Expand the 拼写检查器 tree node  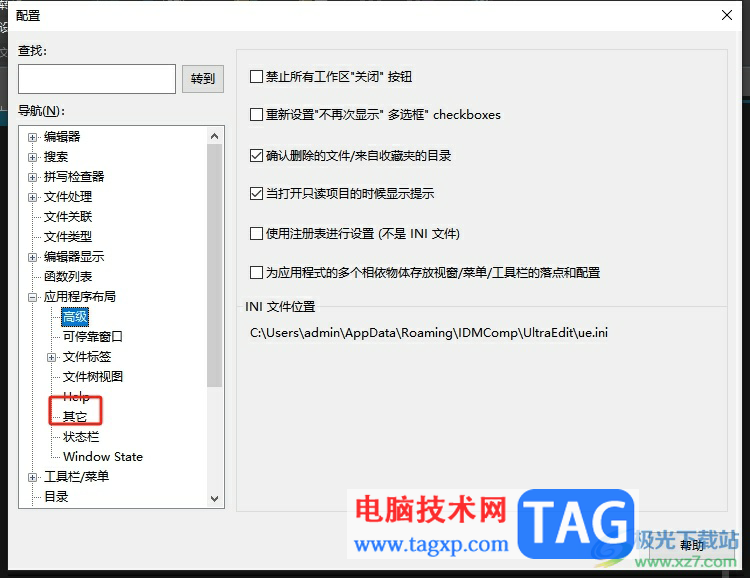click(x=32, y=178)
